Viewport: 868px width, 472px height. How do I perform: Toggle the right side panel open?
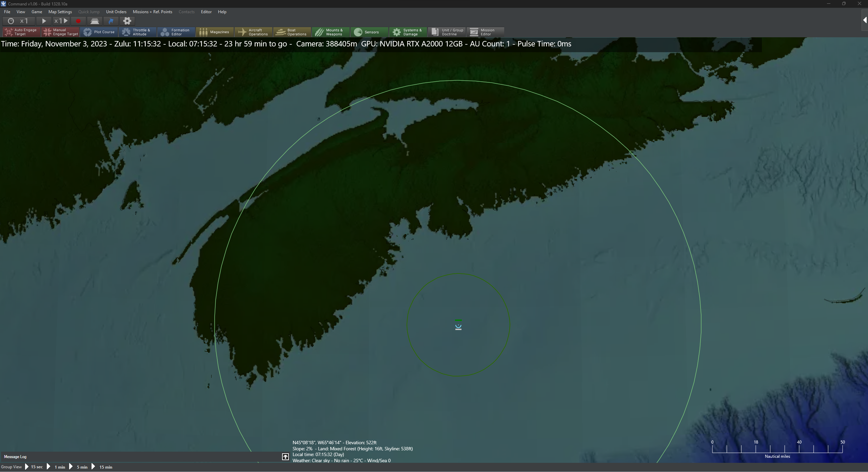(x=864, y=20)
